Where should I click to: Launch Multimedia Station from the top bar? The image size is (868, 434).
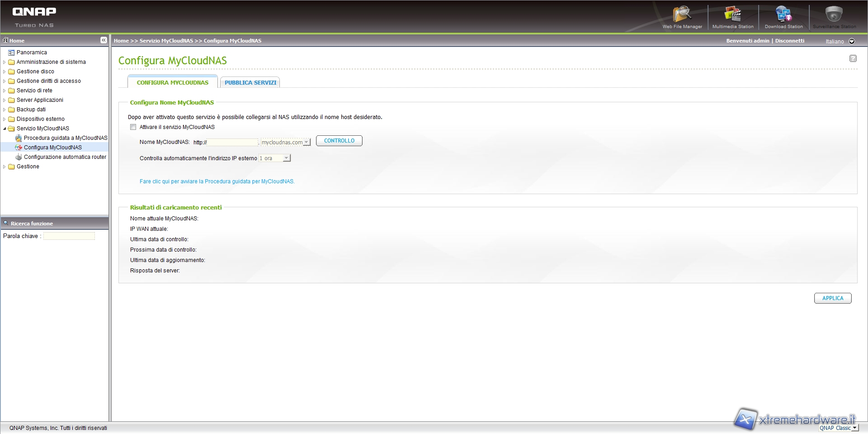732,15
